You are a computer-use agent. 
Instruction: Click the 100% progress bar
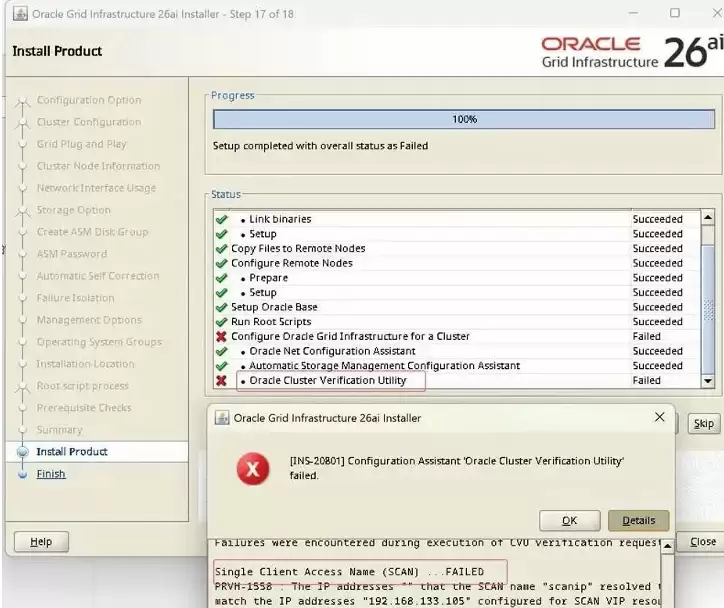[464, 119]
